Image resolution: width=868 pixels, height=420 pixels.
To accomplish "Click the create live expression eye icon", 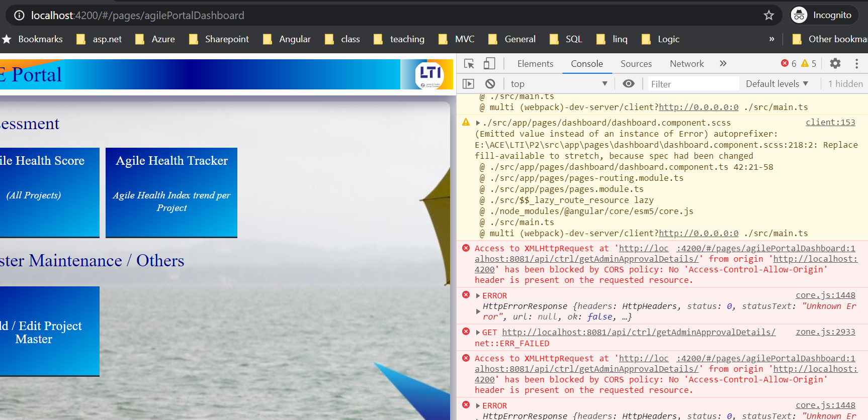I will (629, 83).
